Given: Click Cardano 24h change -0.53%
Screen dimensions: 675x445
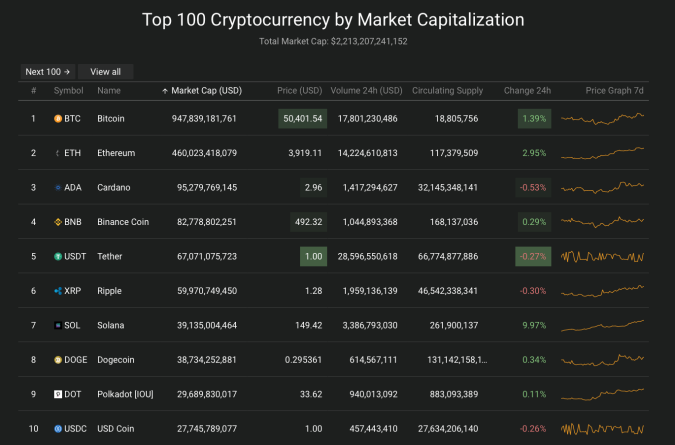Looking at the screenshot, I should coord(533,188).
